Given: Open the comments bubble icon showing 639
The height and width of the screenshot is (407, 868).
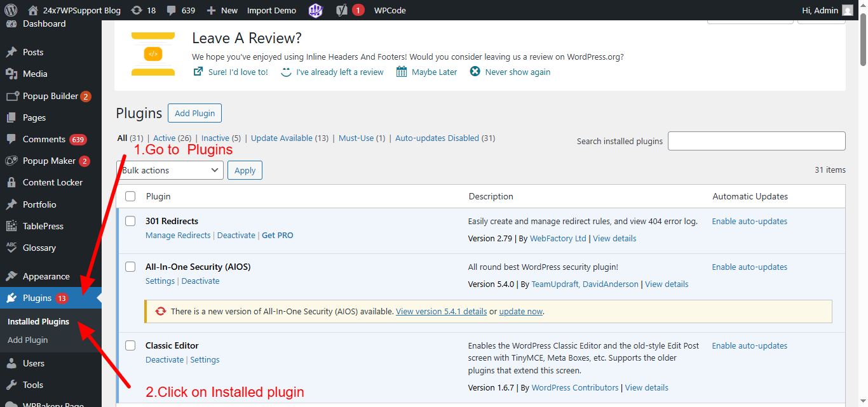Looking at the screenshot, I should click(171, 11).
